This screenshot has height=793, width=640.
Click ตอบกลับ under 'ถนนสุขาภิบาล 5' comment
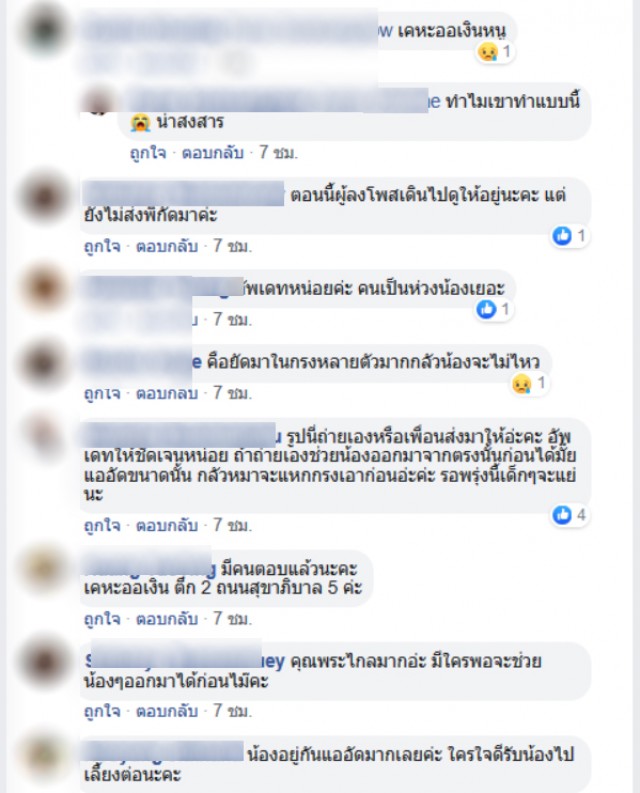167,618
